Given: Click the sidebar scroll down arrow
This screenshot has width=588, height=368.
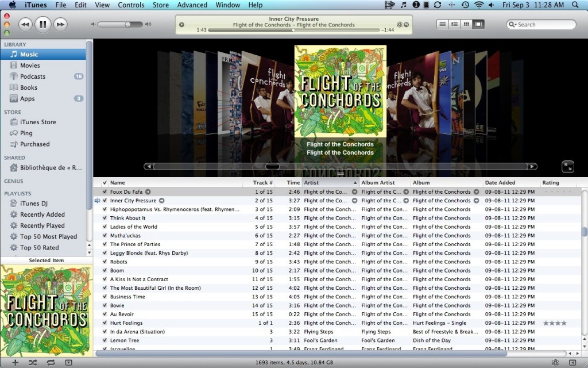Looking at the screenshot, I should [89, 253].
